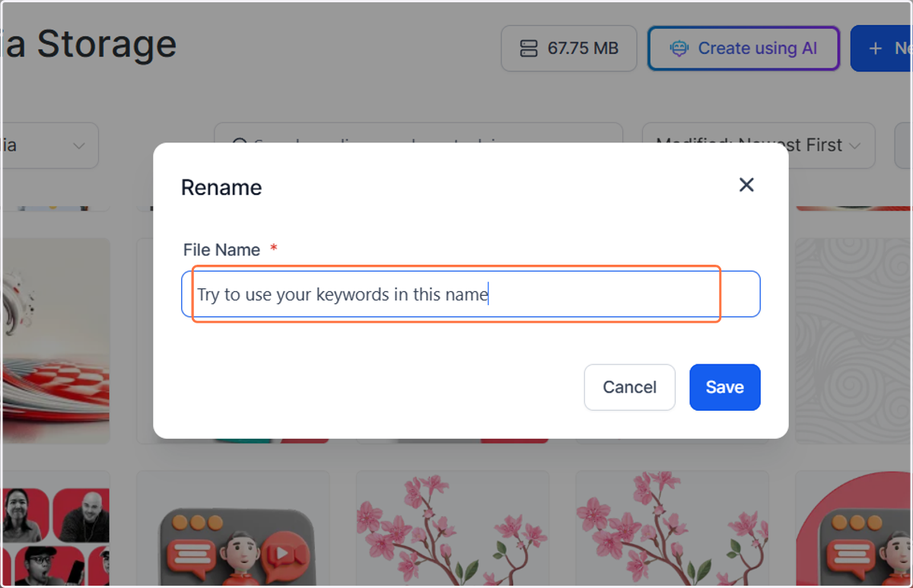Click the Rename dialog title
Image resolution: width=913 pixels, height=588 pixels.
[221, 187]
